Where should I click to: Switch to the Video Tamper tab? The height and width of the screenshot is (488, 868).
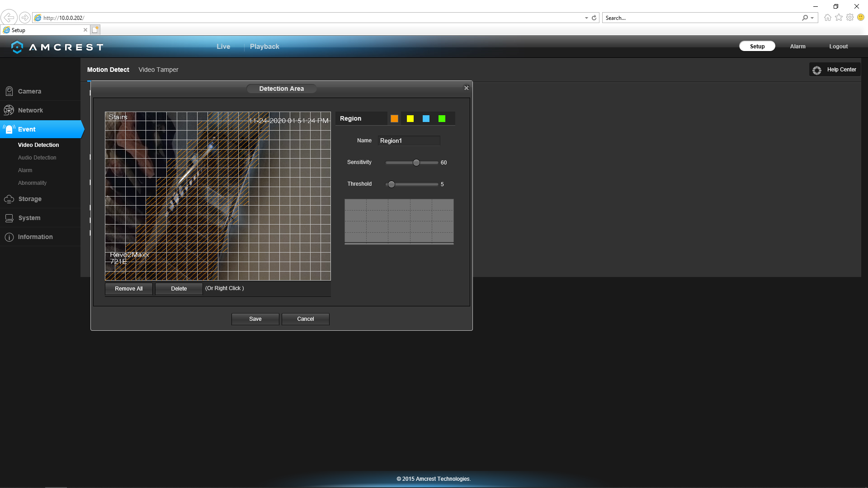tap(158, 70)
